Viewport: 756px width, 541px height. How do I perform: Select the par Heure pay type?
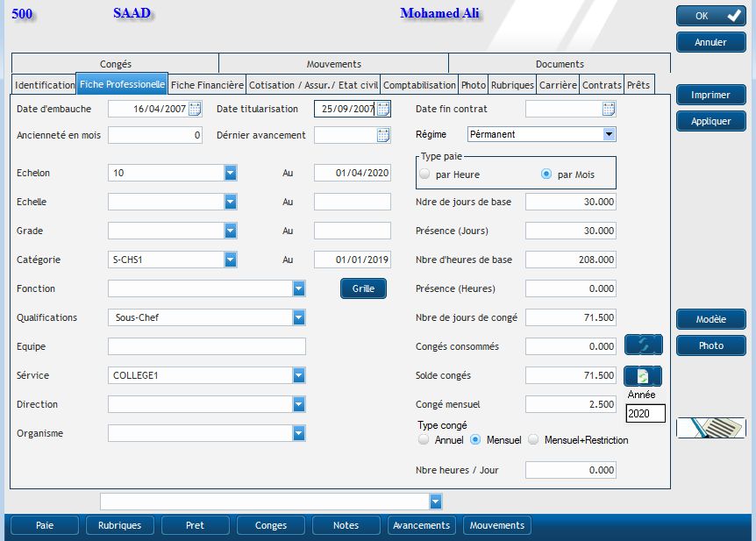point(425,174)
